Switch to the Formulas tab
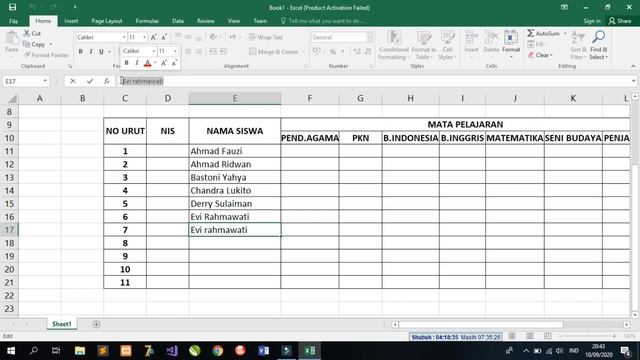Image resolution: width=640 pixels, height=360 pixels. click(147, 21)
